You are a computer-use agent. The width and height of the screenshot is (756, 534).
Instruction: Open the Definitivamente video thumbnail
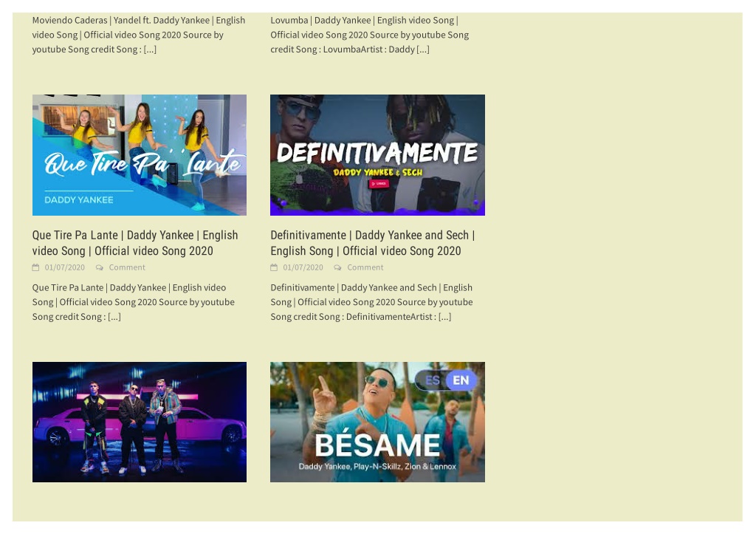click(x=377, y=155)
